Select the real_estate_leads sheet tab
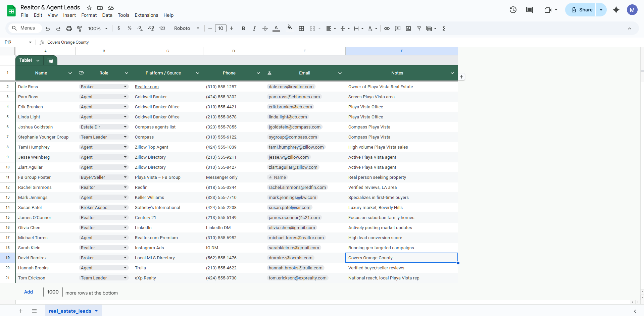 (70, 311)
